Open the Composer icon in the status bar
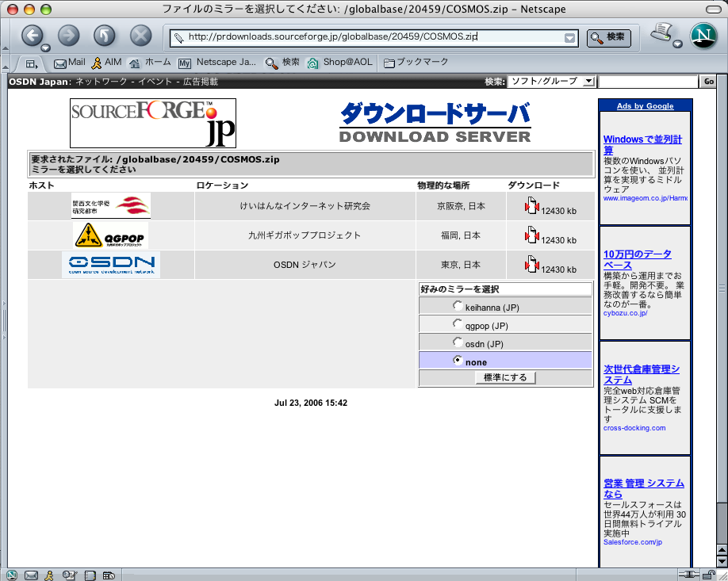The height and width of the screenshot is (581, 728). coord(70,575)
